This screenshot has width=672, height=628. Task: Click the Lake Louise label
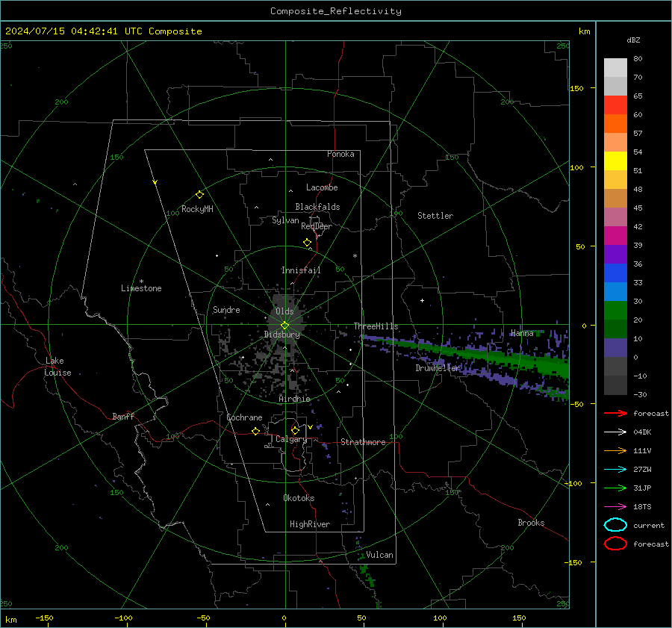coord(57,367)
